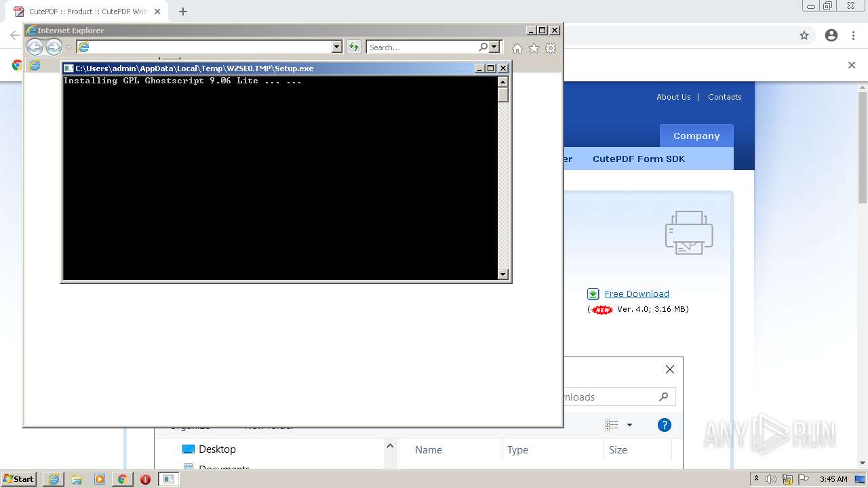Click the IE address bar field
The height and width of the screenshot is (488, 868).
point(210,47)
